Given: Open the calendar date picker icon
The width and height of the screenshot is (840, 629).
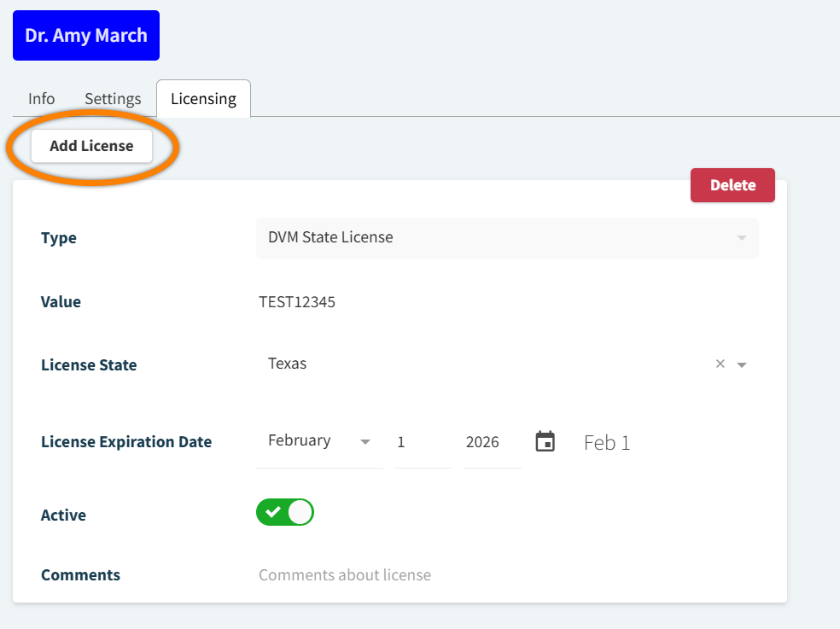Looking at the screenshot, I should click(545, 441).
